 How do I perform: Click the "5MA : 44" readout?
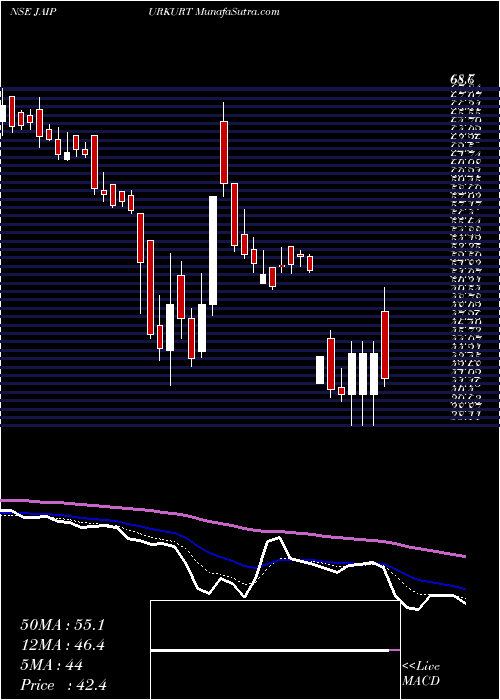point(51,665)
